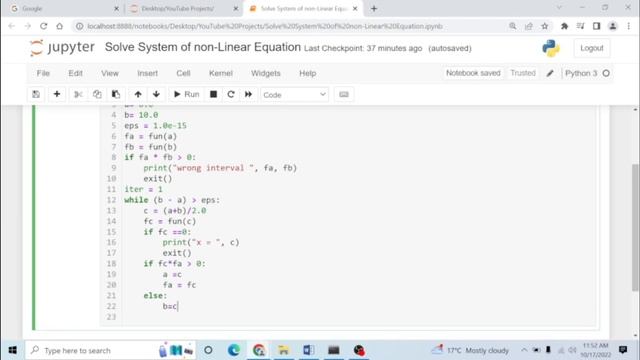Switch to the Google browser tab
The height and width of the screenshot is (360, 640).
click(x=64, y=9)
